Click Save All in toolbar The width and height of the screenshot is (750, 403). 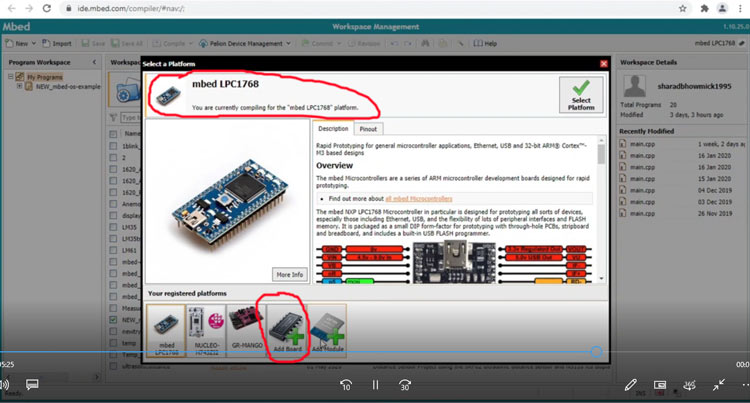[x=127, y=44]
